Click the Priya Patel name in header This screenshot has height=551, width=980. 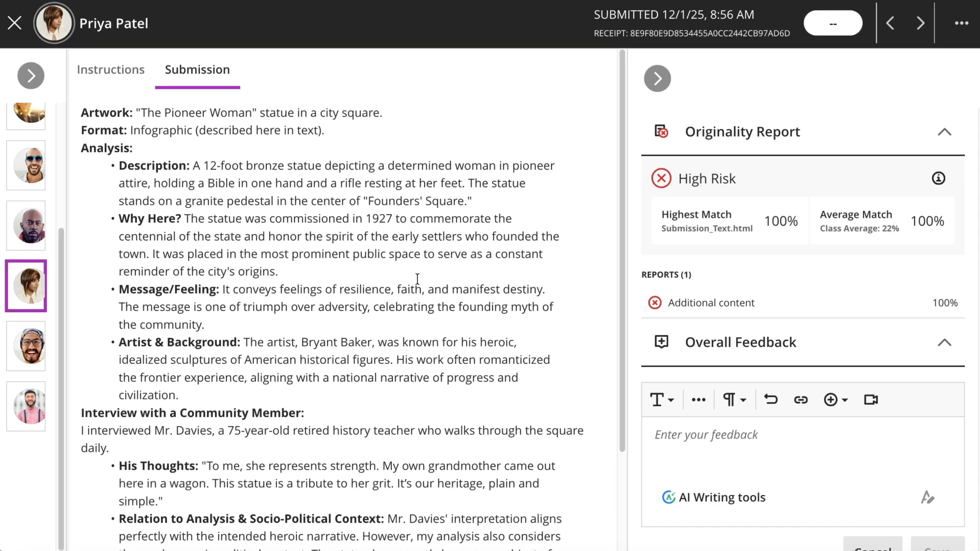point(113,23)
